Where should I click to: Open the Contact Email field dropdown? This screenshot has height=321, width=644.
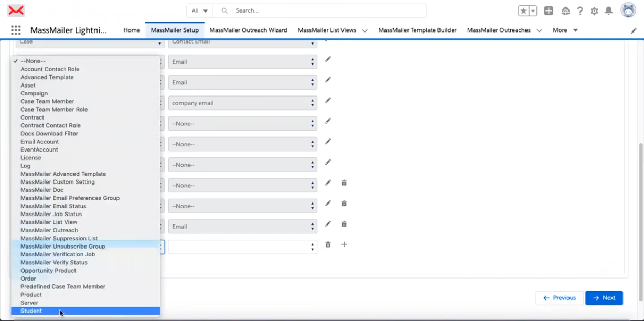[x=243, y=43]
